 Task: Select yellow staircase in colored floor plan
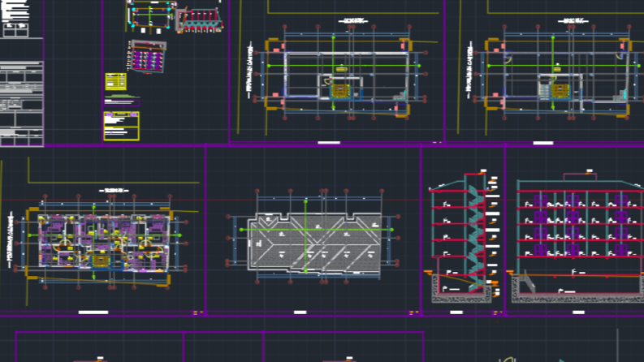[x=101, y=261]
